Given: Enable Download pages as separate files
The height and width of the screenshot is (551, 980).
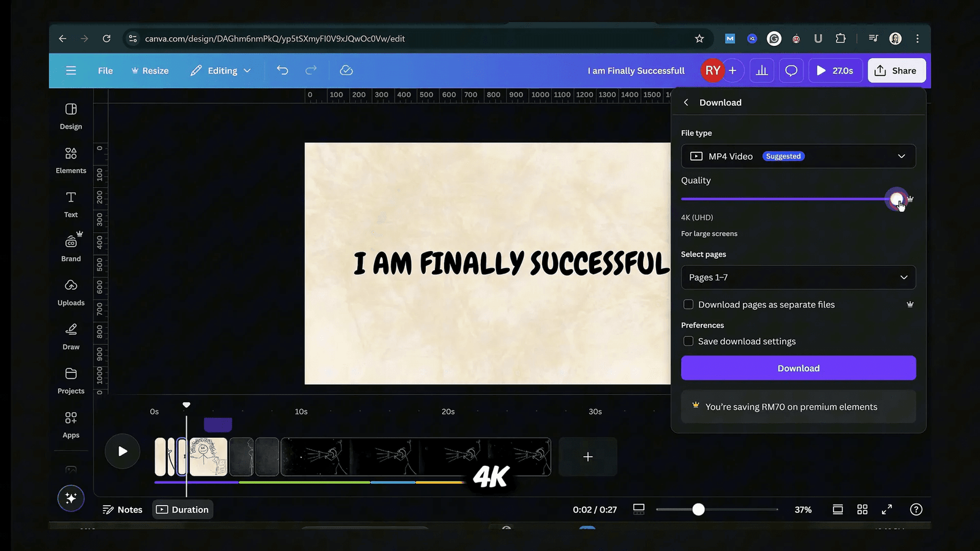Looking at the screenshot, I should [x=688, y=304].
